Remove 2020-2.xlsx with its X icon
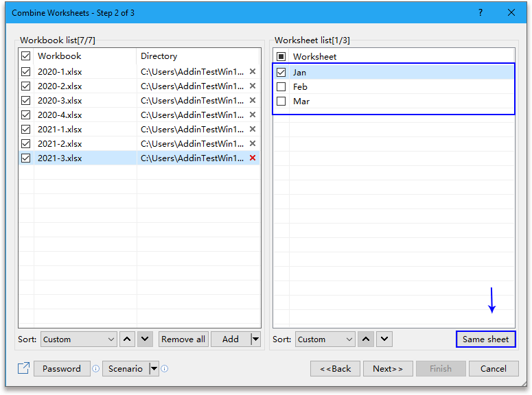This screenshot has width=532, height=395. (x=253, y=86)
